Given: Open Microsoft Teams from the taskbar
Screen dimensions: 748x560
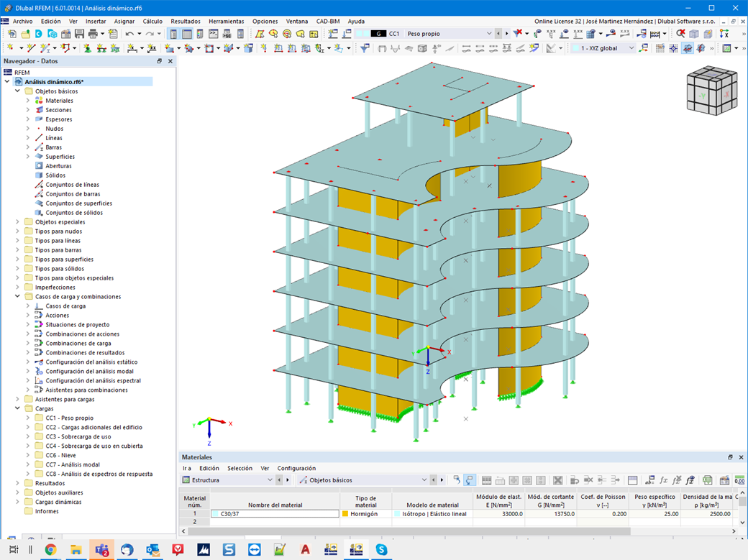Looking at the screenshot, I should (101, 549).
